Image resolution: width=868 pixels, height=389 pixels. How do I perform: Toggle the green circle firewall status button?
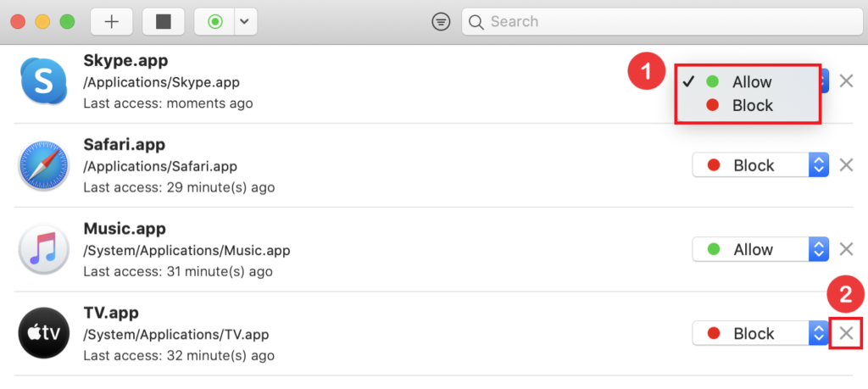(x=214, y=22)
